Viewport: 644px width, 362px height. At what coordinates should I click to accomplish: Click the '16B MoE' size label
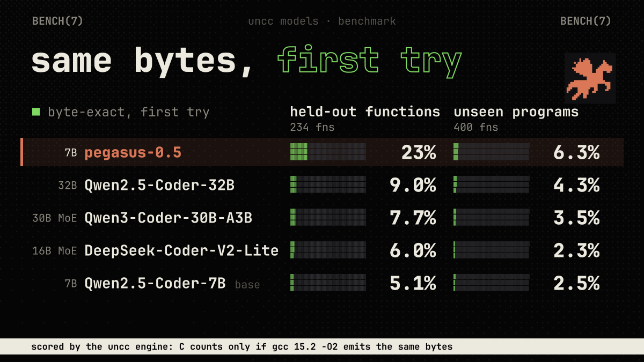point(55,251)
